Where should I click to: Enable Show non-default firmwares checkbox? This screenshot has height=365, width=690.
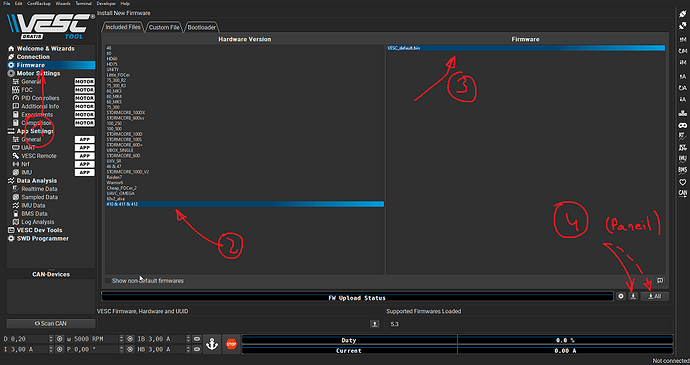[x=108, y=280]
